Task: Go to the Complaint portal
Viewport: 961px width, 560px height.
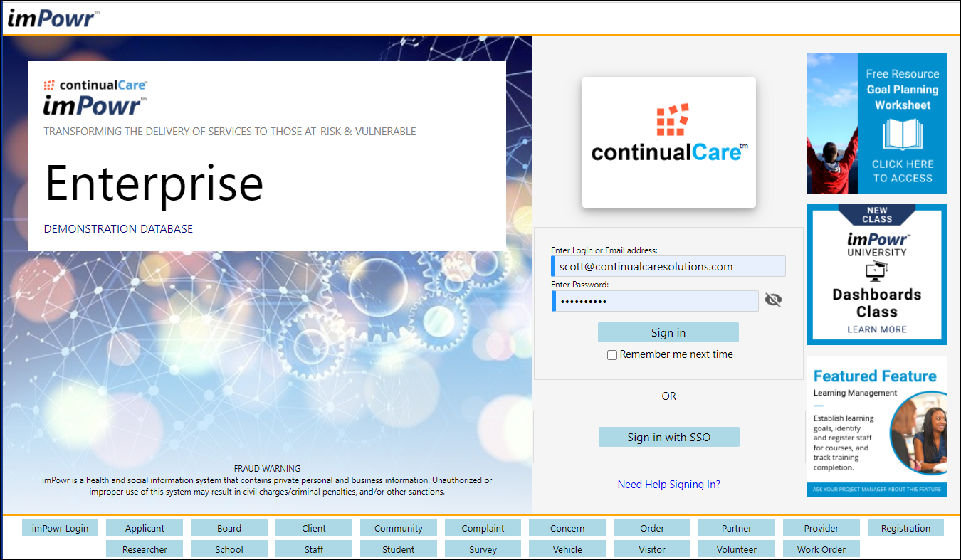Action: pos(483,528)
